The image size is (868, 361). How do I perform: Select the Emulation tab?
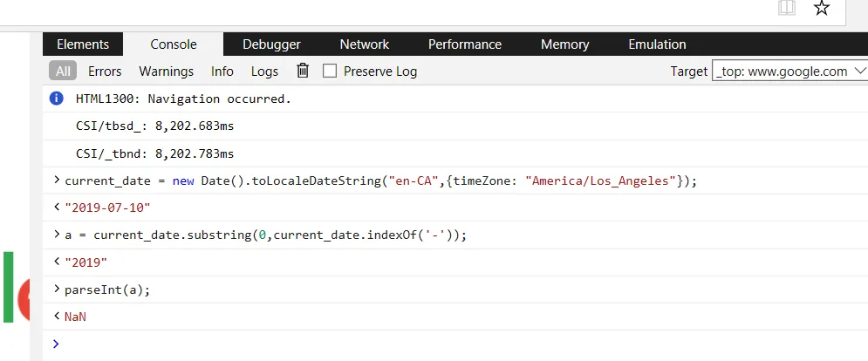tap(657, 44)
